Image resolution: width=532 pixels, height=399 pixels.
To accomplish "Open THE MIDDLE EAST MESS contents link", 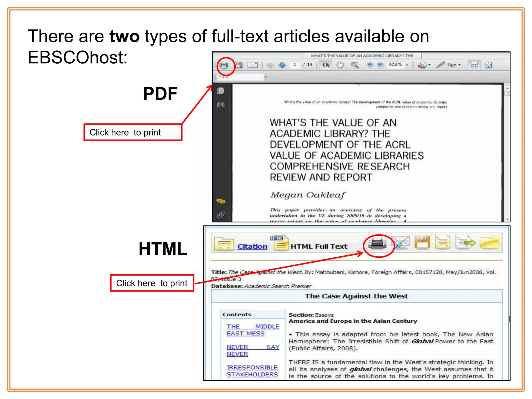I will point(253,330).
